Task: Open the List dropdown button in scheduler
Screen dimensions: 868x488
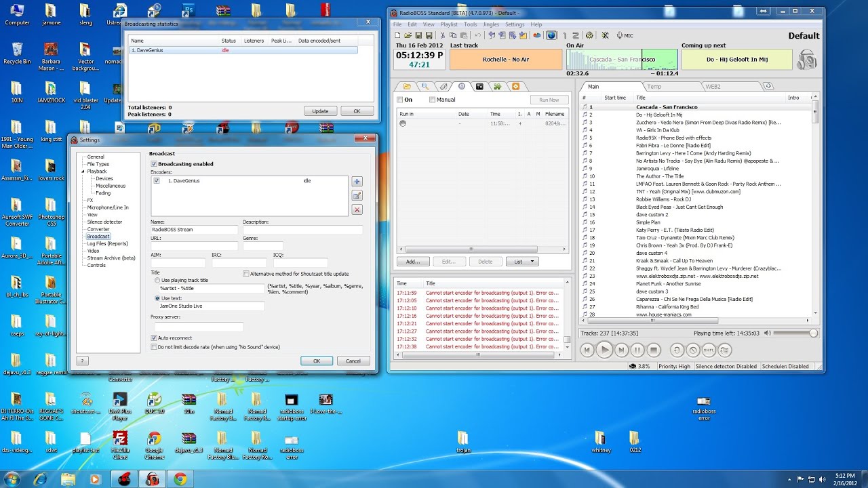Action: point(522,262)
